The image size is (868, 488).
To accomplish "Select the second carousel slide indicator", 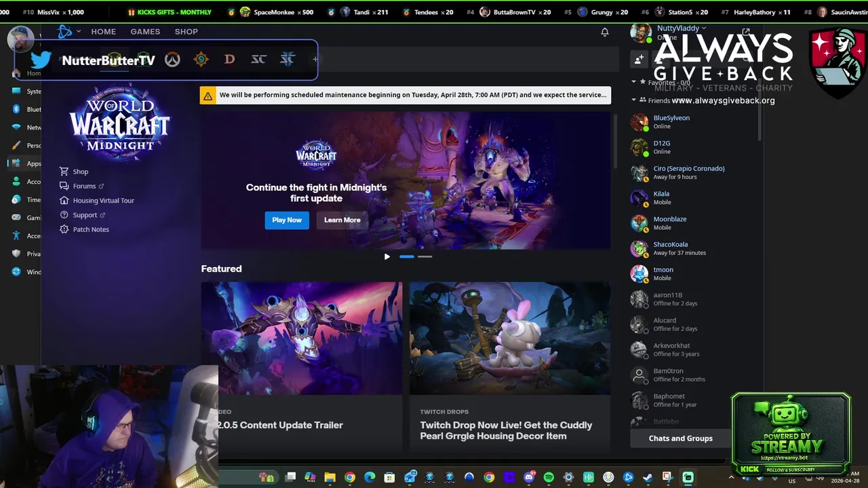I will 425,257.
